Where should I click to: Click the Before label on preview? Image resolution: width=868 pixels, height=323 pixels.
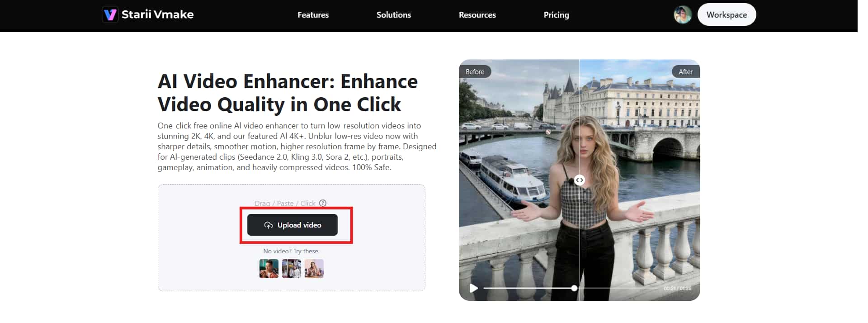(x=475, y=71)
